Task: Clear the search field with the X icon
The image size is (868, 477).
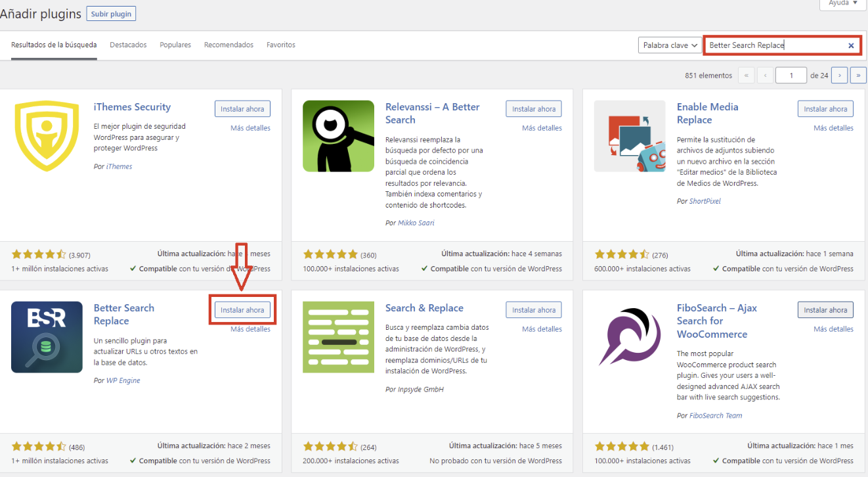Action: click(x=851, y=45)
